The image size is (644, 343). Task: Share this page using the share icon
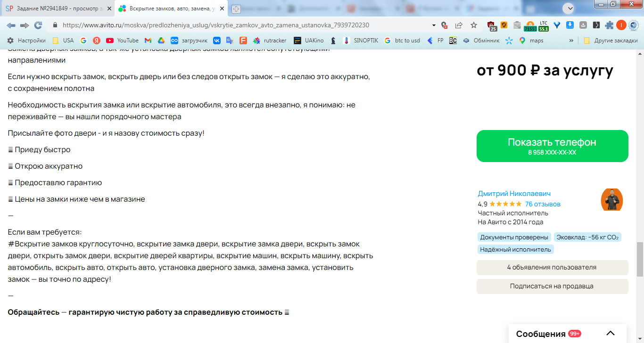click(459, 25)
